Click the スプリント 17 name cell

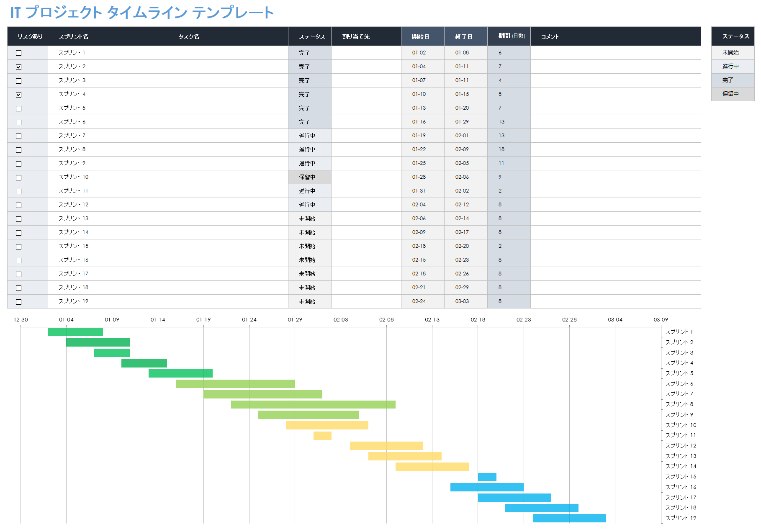108,274
